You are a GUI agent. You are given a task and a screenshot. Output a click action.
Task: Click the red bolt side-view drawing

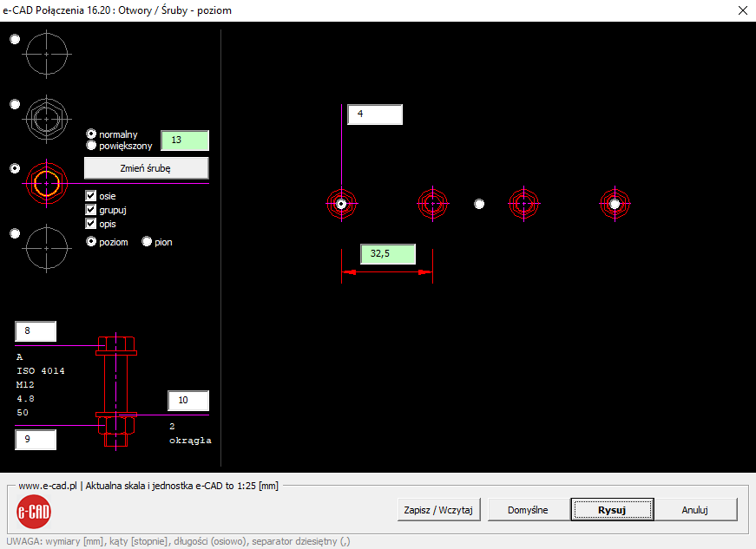click(116, 392)
